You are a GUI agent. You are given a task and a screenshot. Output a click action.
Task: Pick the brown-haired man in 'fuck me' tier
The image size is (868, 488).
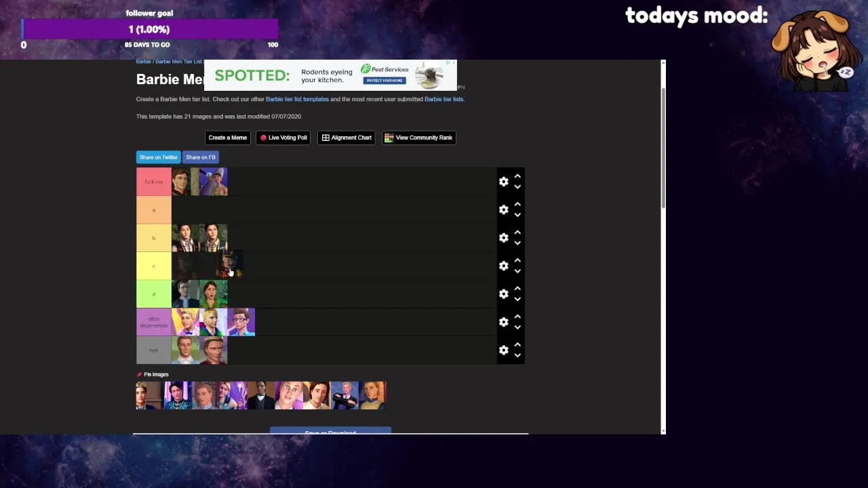[185, 182]
